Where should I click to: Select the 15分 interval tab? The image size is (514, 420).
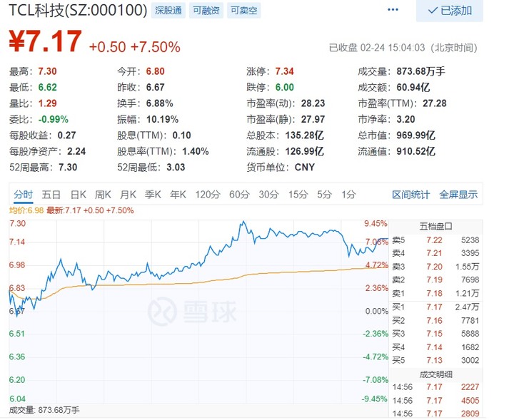click(298, 195)
